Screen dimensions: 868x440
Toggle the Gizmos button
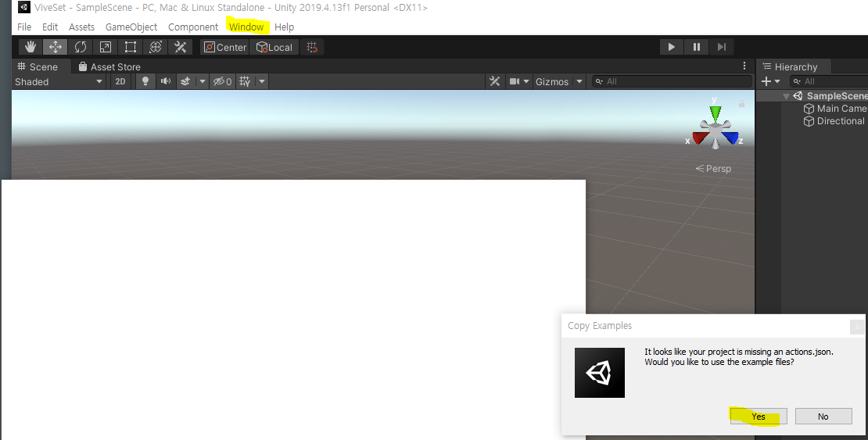pos(552,81)
